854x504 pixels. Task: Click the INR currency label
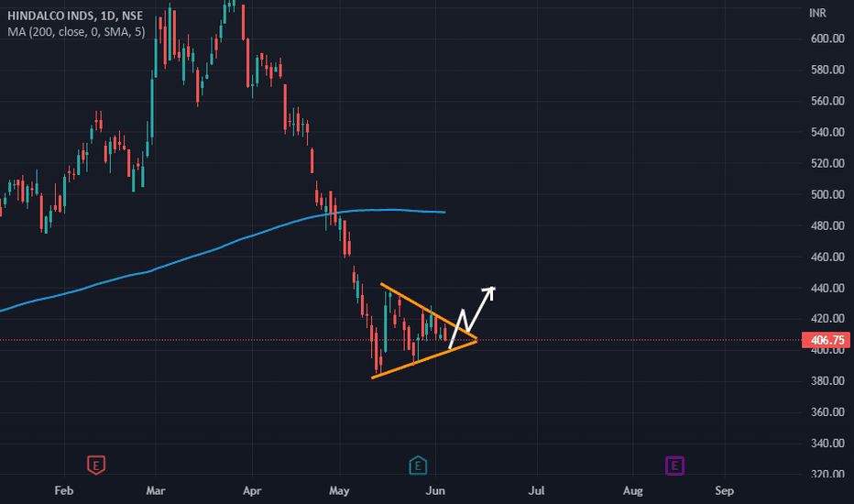tap(817, 13)
